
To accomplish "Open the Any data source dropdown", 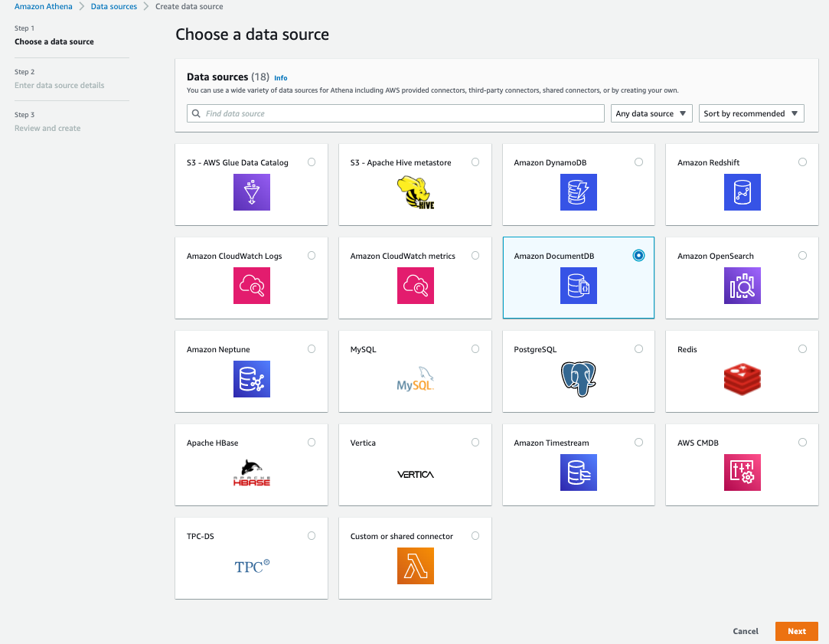I will pyautogui.click(x=651, y=113).
